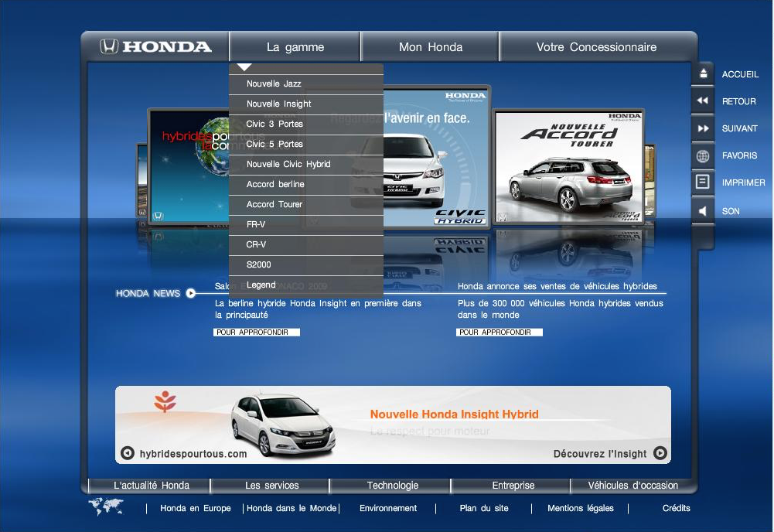Click the Honda logo

pyautogui.click(x=156, y=46)
